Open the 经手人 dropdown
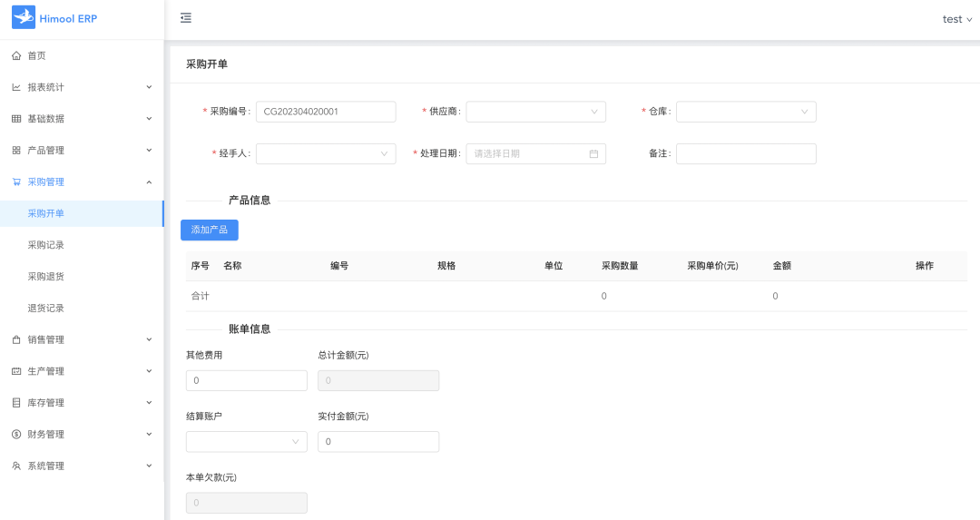 coord(326,154)
